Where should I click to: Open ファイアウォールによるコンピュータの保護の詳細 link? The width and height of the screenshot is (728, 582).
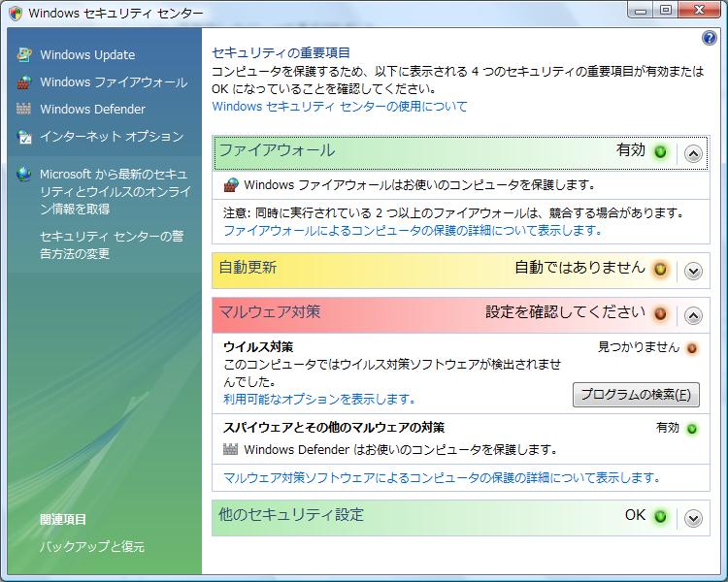click(x=413, y=230)
